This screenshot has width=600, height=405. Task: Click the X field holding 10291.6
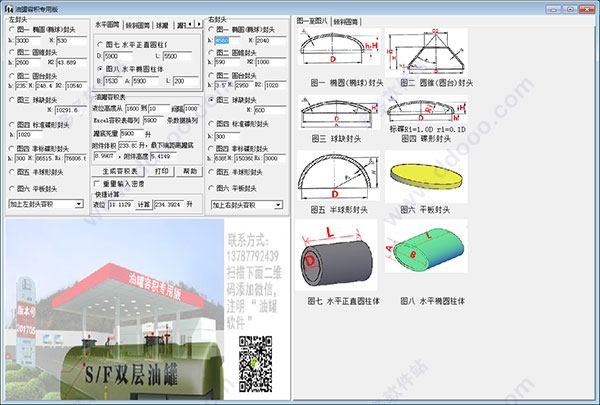(70, 110)
